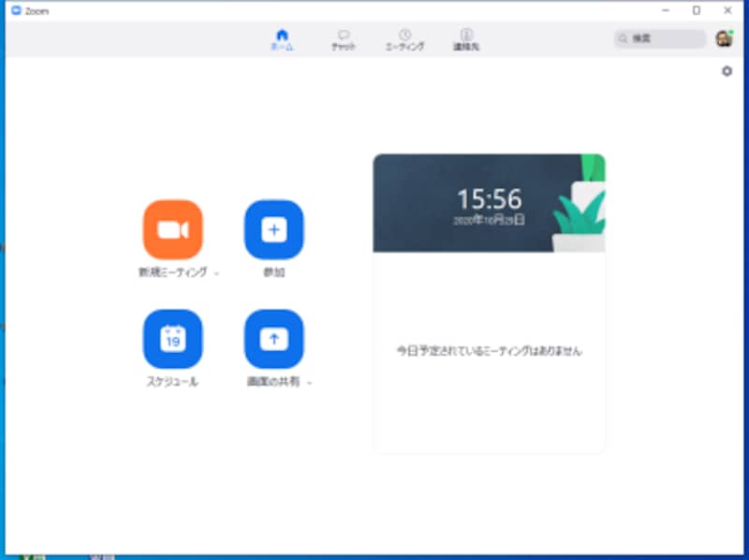Switch to the Meetings (ミーティング) tab

404,38
